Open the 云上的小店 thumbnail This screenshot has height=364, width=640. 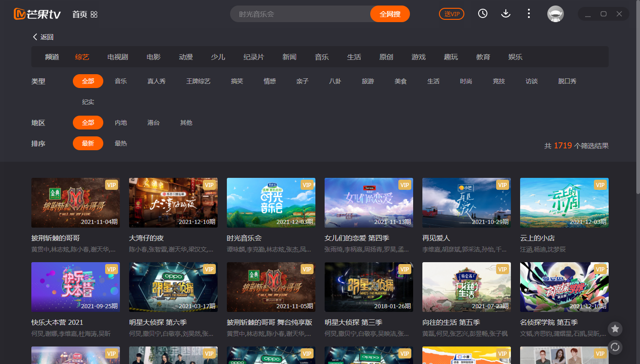click(x=564, y=203)
